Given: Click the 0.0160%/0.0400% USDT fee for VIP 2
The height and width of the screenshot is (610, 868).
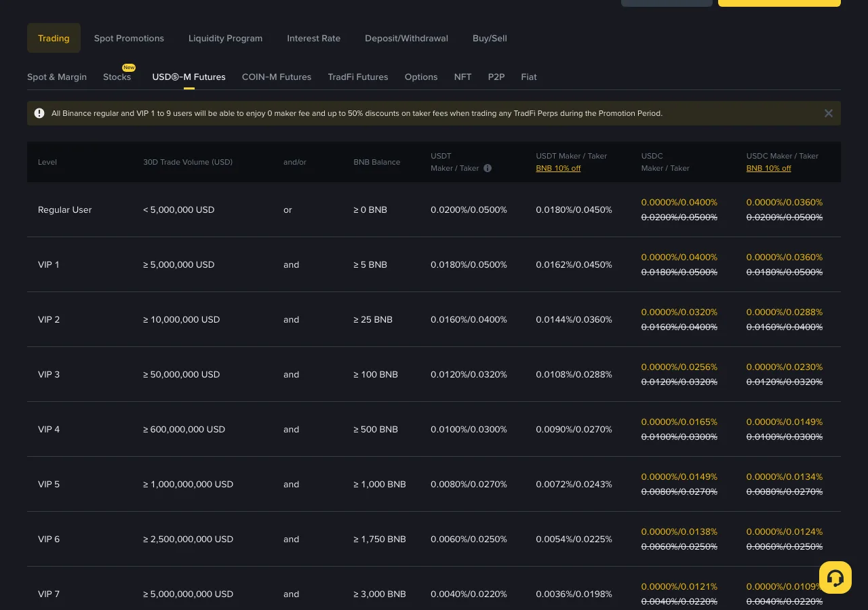Looking at the screenshot, I should pos(469,319).
